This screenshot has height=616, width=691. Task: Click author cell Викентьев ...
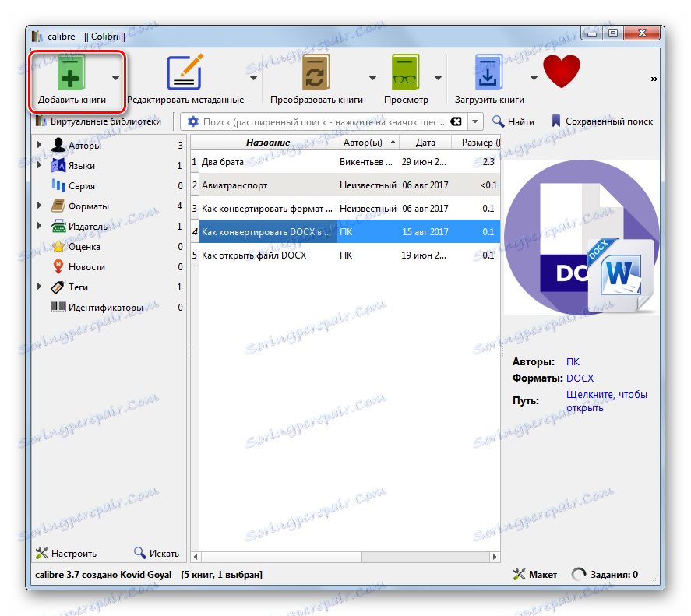366,162
